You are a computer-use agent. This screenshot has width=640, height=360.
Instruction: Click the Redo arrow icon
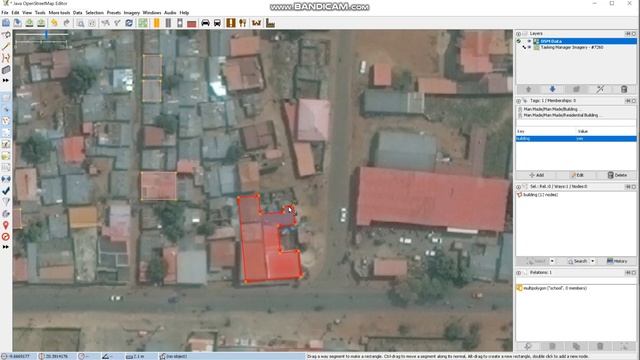click(x=66, y=23)
